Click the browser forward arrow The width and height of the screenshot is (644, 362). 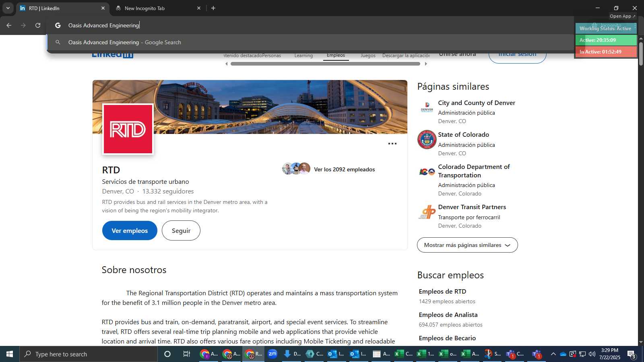23,25
